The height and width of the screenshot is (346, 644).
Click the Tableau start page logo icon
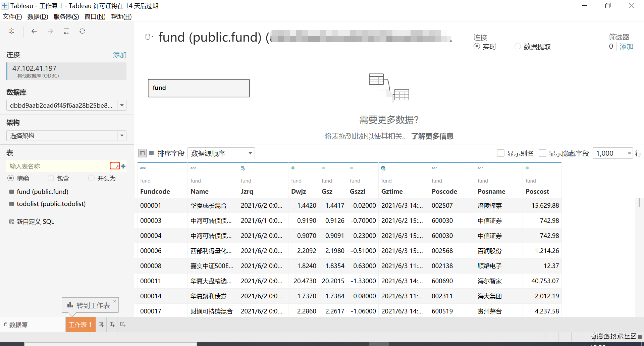[12, 31]
